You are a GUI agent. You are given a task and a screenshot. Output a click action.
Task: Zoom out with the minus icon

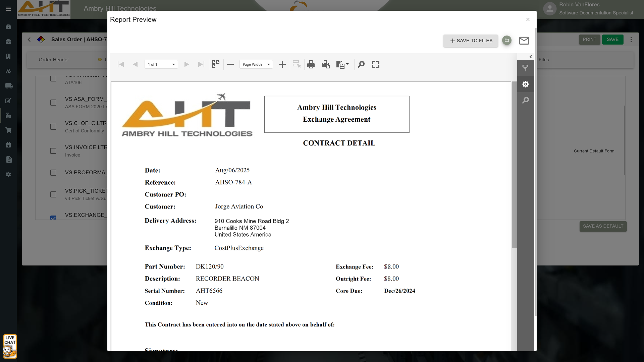[x=230, y=64]
